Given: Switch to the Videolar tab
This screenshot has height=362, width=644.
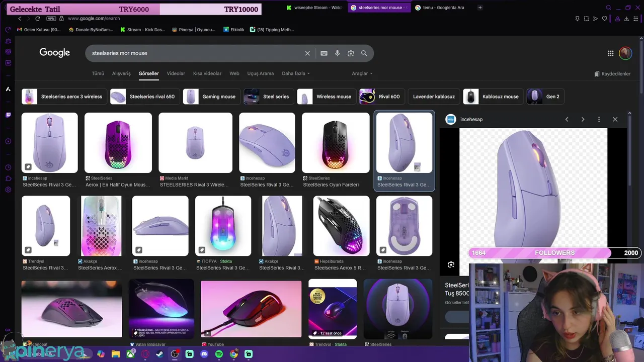Looking at the screenshot, I should point(176,73).
